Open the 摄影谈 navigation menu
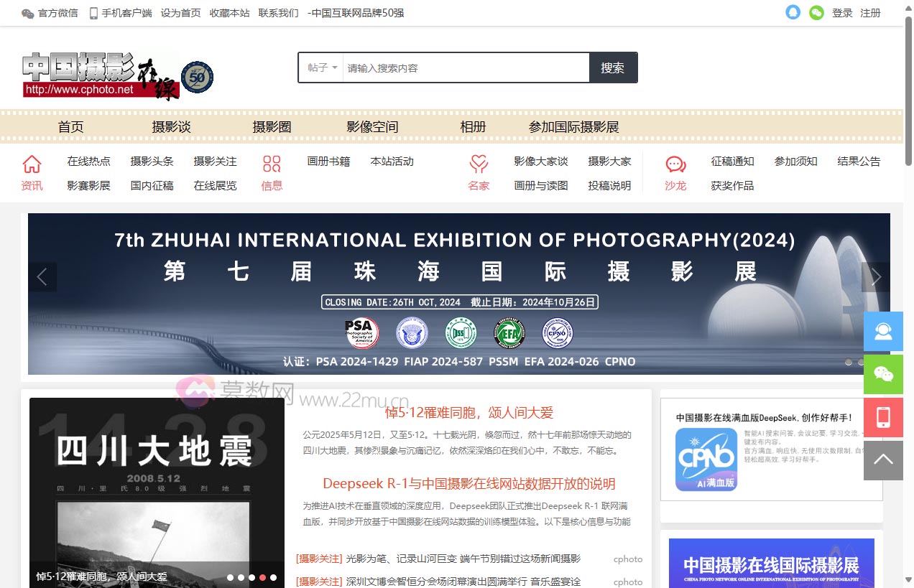 click(172, 126)
